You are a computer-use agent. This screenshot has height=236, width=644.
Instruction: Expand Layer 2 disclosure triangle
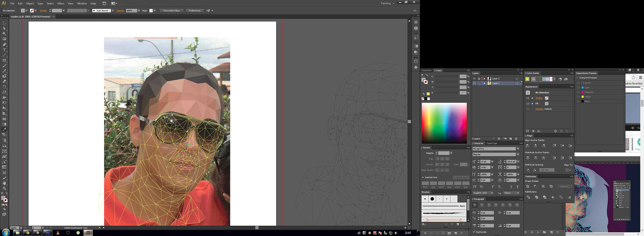(x=484, y=78)
